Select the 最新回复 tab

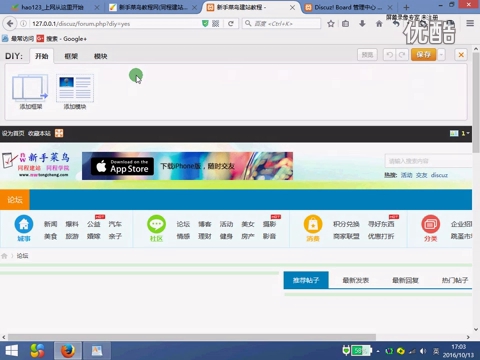[x=405, y=280]
